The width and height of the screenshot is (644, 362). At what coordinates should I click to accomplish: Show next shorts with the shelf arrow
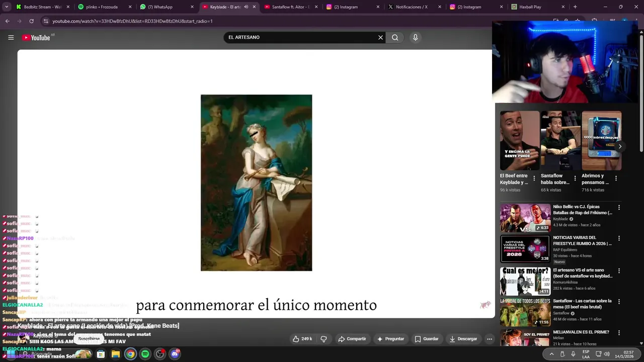(x=620, y=146)
